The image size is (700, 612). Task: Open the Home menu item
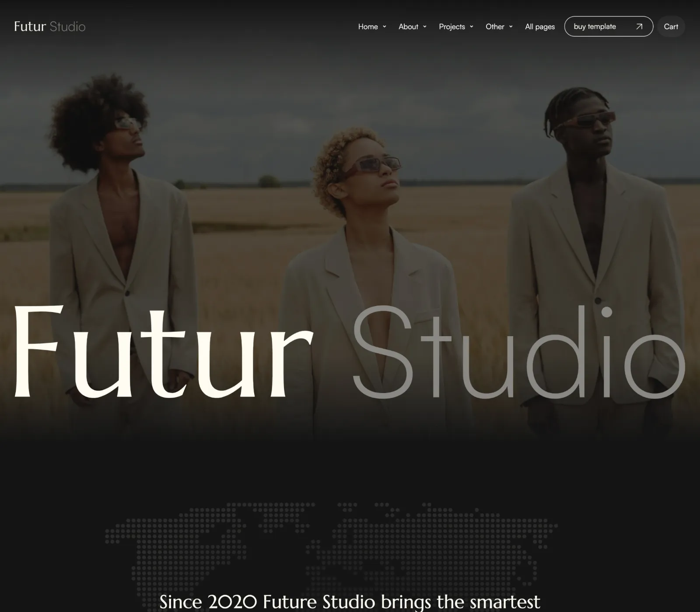[x=368, y=27]
